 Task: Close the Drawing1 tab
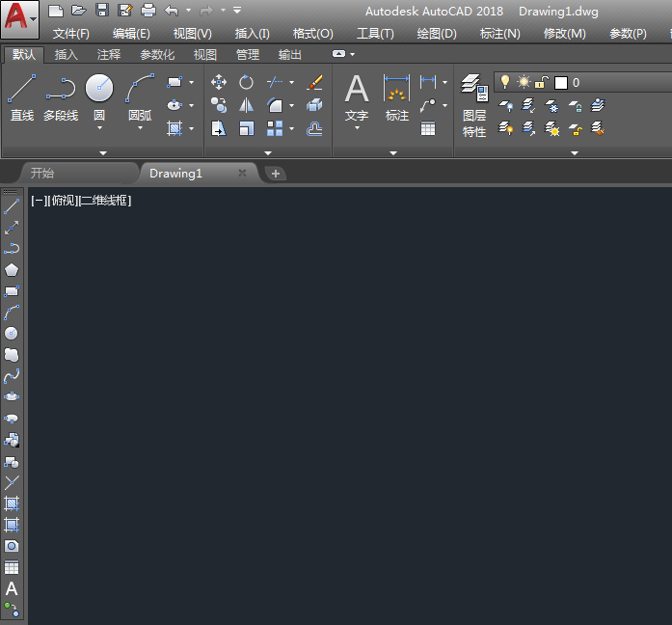pyautogui.click(x=242, y=173)
